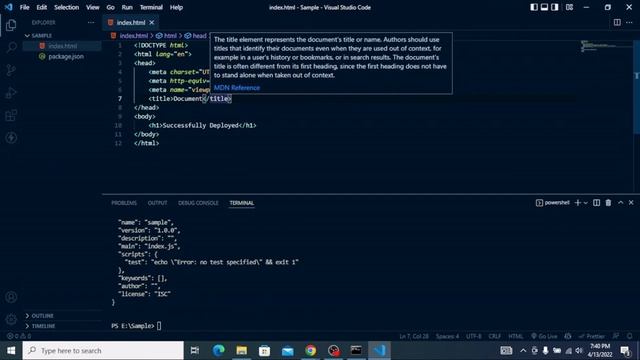Open the Edit menu
Screen dimensions: 640x360
[x=42, y=7]
